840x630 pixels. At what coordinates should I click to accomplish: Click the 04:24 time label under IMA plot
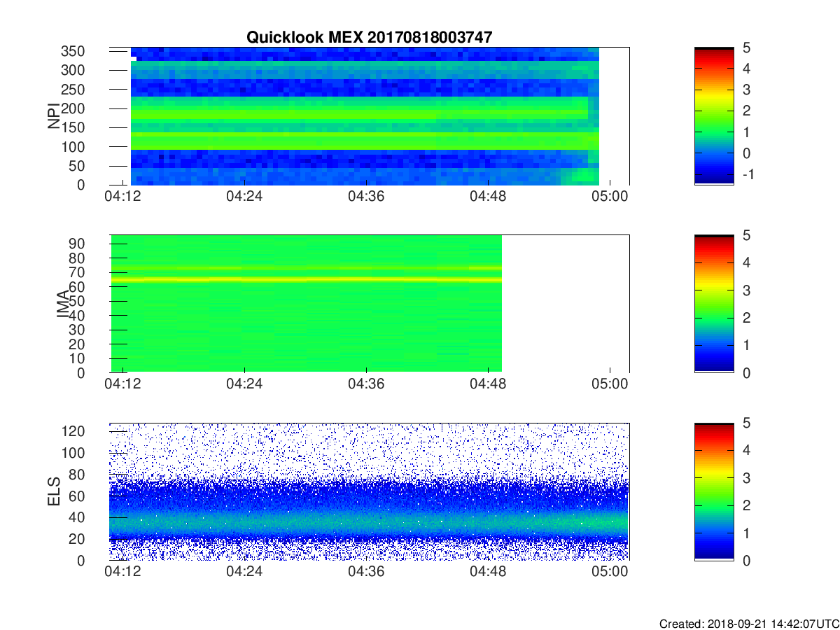pos(244,385)
